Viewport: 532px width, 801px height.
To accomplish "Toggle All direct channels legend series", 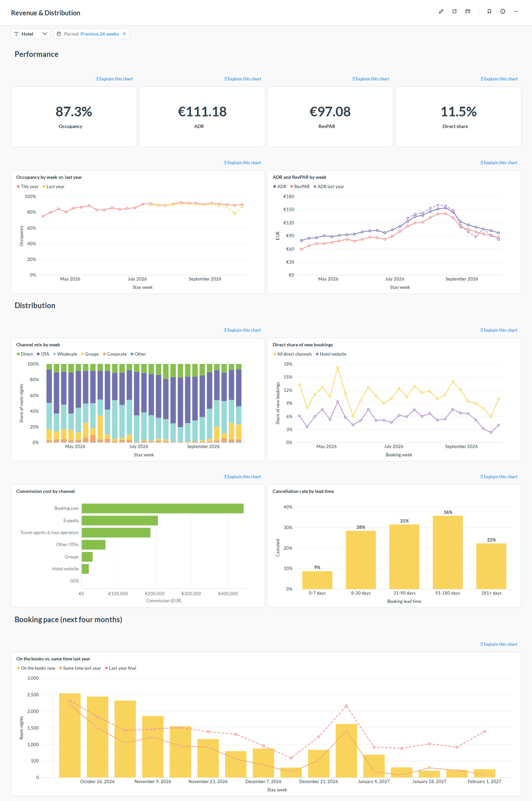I will point(292,354).
